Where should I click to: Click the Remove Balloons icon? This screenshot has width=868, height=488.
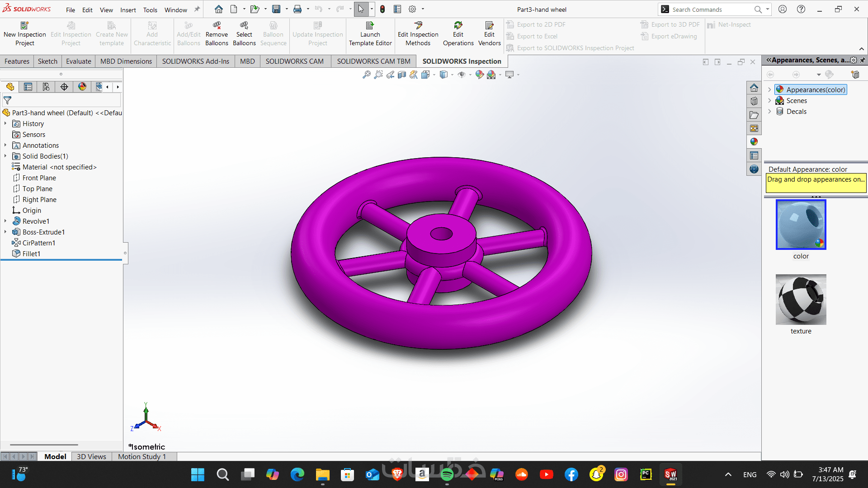[x=217, y=34]
